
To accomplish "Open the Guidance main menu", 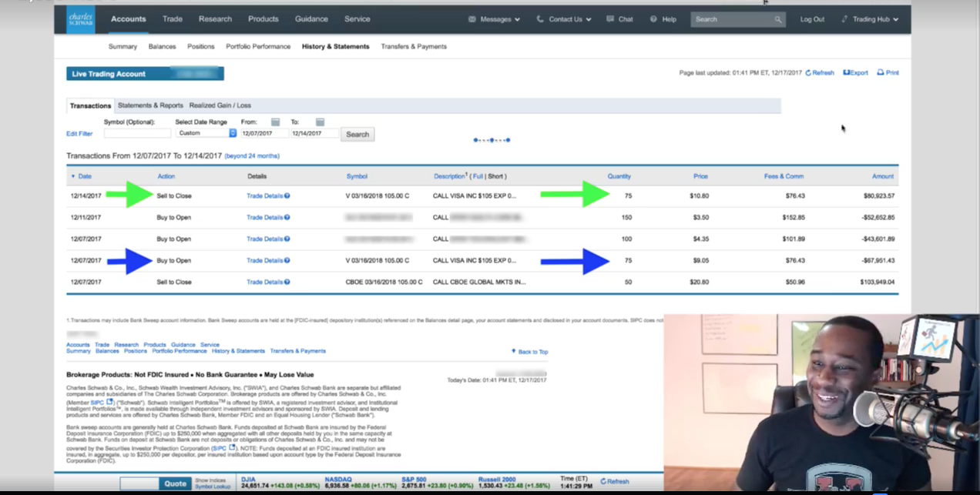I will point(311,18).
